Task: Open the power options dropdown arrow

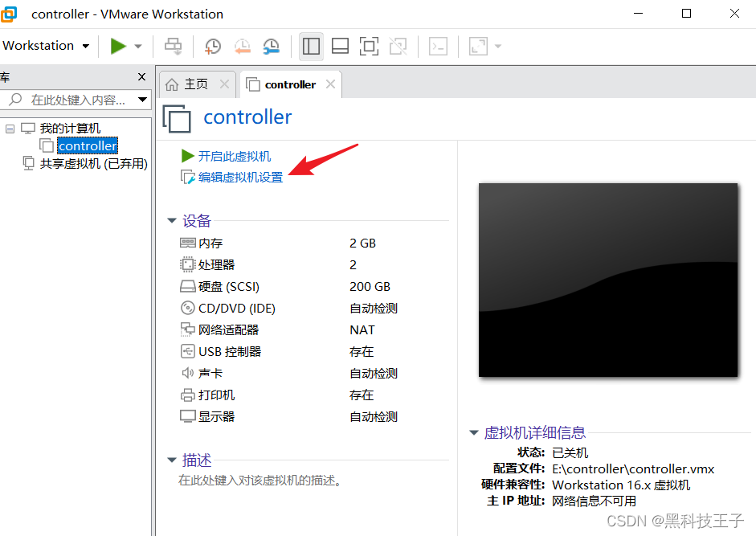Action: pyautogui.click(x=138, y=47)
